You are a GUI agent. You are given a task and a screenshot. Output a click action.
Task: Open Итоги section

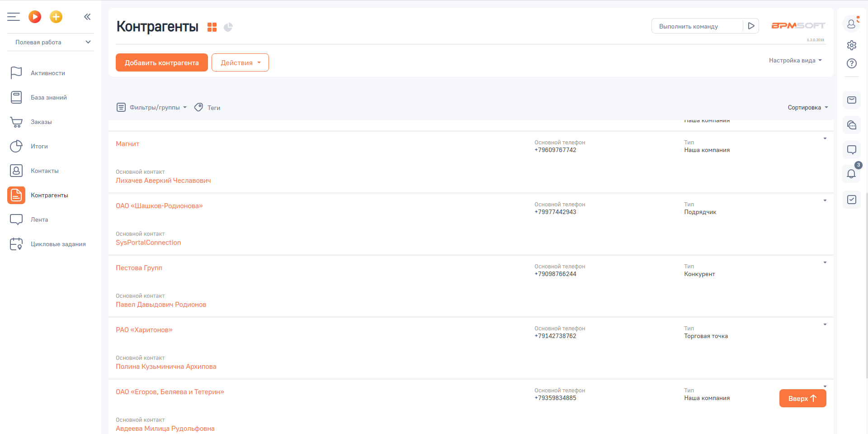[39, 146]
